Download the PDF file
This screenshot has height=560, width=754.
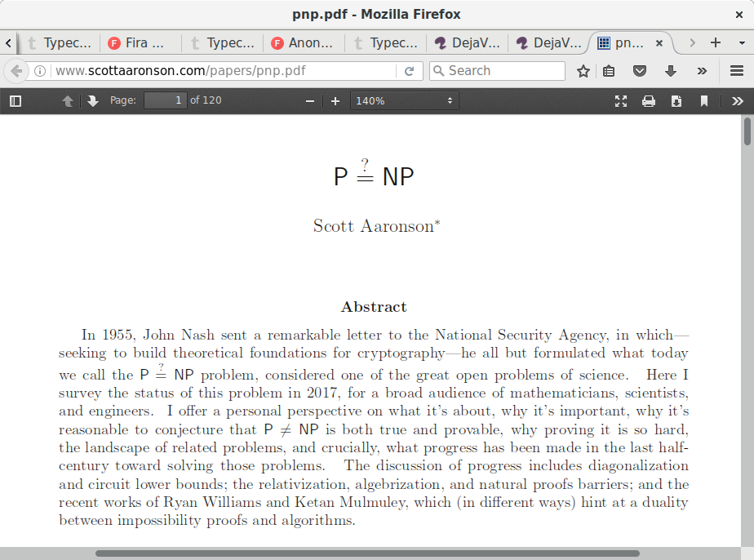tap(676, 101)
